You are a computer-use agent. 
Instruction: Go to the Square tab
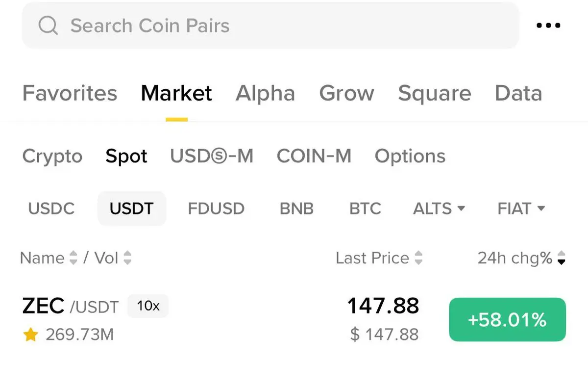[434, 93]
